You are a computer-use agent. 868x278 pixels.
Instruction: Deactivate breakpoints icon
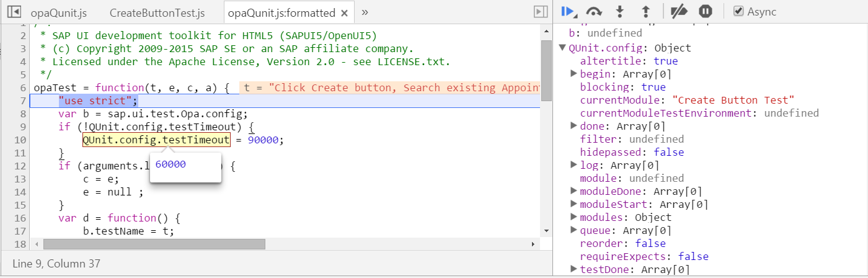680,11
